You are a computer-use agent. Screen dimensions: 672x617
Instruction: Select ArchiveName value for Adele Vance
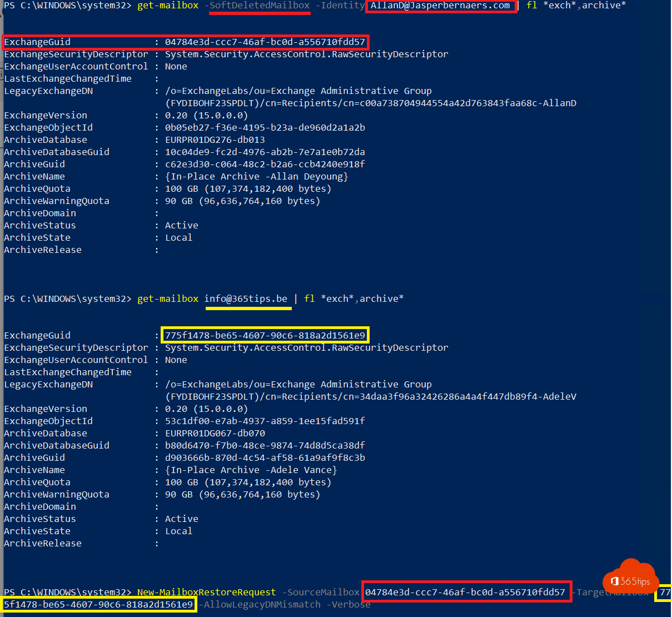(251, 470)
